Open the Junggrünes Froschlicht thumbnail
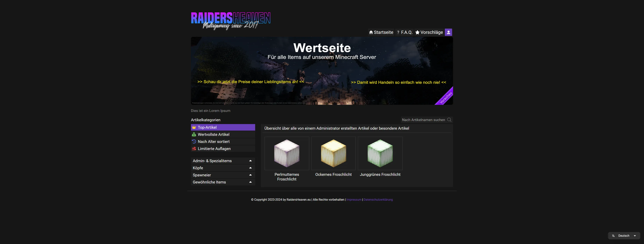Screen dimensions: 644x244 point(380,153)
